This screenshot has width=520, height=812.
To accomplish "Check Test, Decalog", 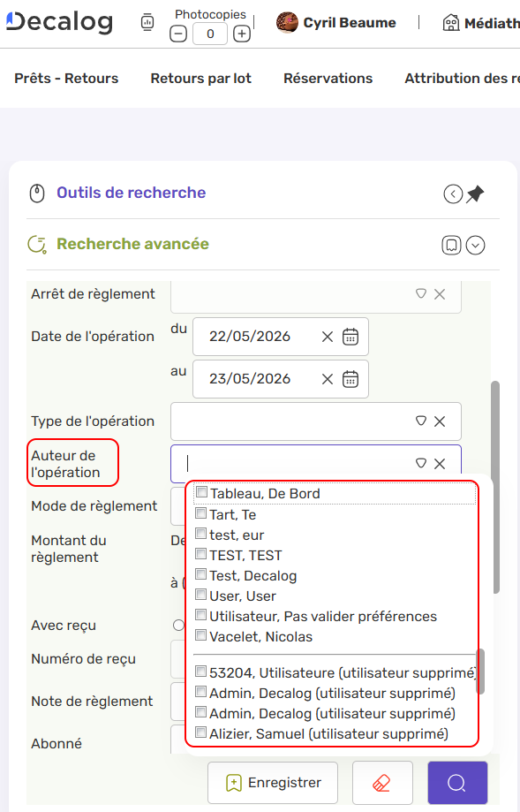I will coord(200,574).
